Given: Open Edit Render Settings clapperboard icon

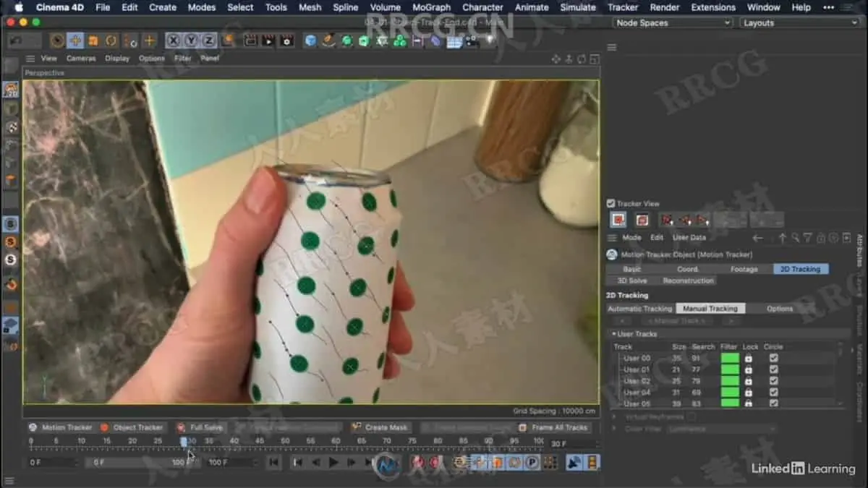Looking at the screenshot, I should tap(286, 41).
